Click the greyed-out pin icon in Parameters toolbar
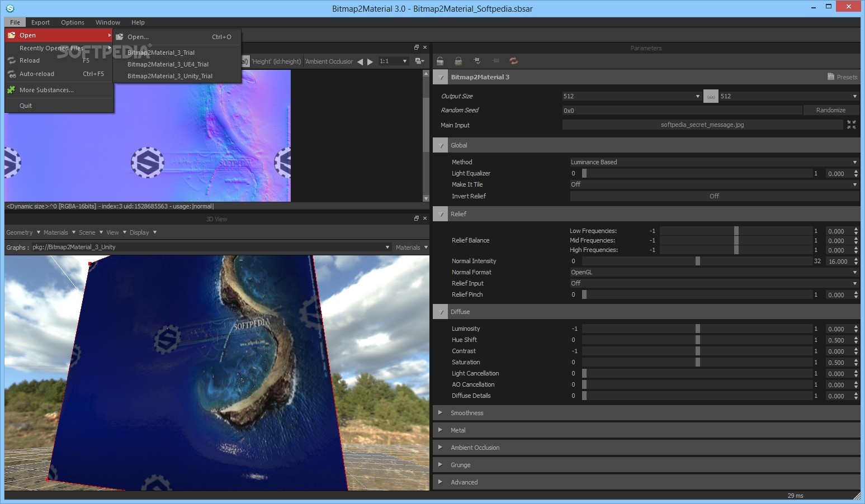 click(x=495, y=61)
